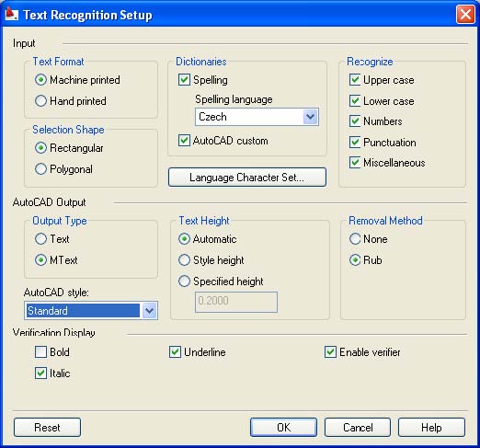Choose Polygonal selection shape
Viewport: 480px width, 448px height.
tap(40, 169)
